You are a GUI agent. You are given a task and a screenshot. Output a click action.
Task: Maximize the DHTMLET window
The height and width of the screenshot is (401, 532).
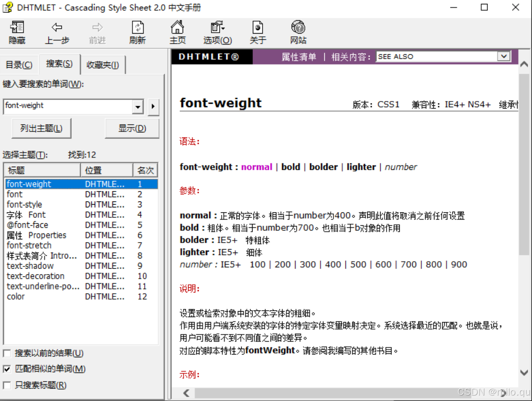point(484,7)
